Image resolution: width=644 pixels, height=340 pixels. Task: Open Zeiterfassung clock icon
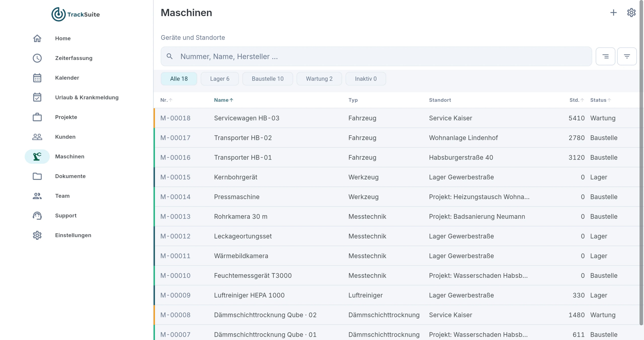click(x=37, y=58)
